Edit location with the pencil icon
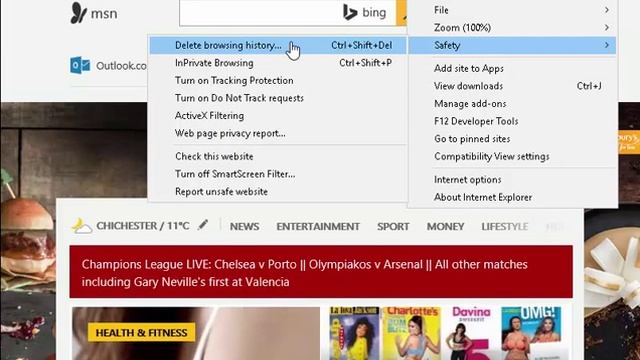The height and width of the screenshot is (360, 640). click(203, 224)
